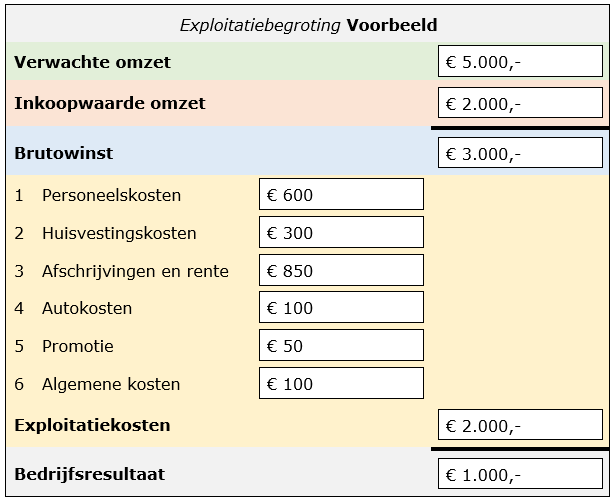Select the Exploitatiekosten total field
The image size is (614, 499).
[x=520, y=426]
